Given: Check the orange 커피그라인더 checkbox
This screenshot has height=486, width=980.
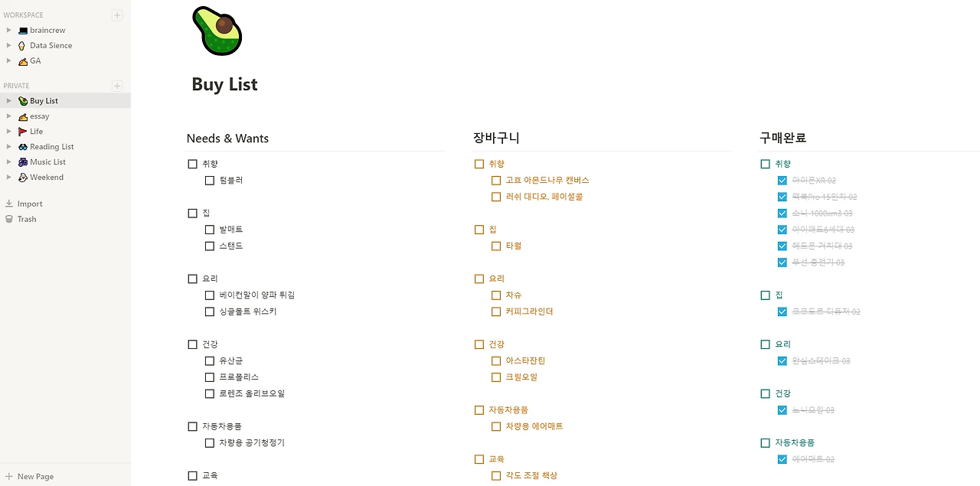Looking at the screenshot, I should 496,311.
